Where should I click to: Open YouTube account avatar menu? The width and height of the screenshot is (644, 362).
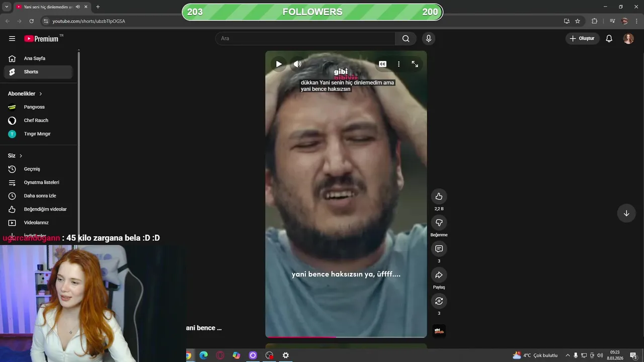click(628, 39)
